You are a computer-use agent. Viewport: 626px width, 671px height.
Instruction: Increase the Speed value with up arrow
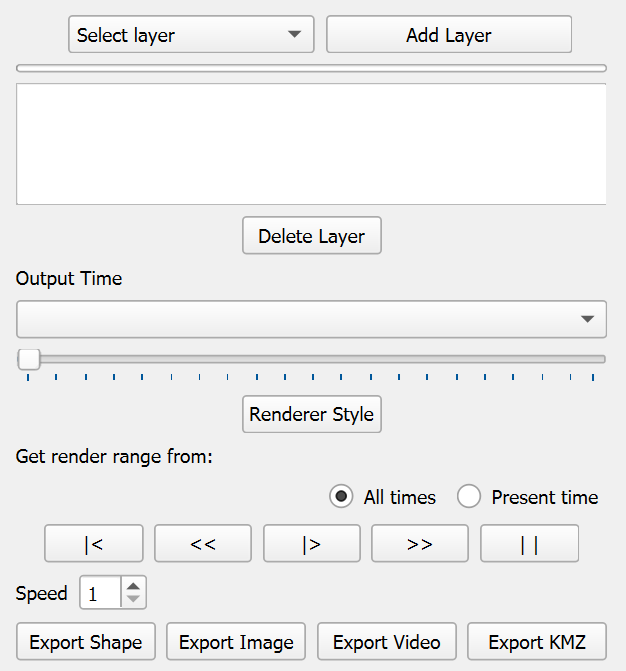click(134, 586)
